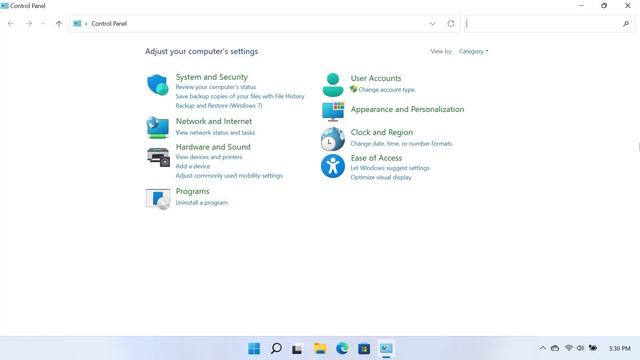The width and height of the screenshot is (640, 360).
Task: Click the Control Panel address bar icon
Action: click(x=77, y=24)
